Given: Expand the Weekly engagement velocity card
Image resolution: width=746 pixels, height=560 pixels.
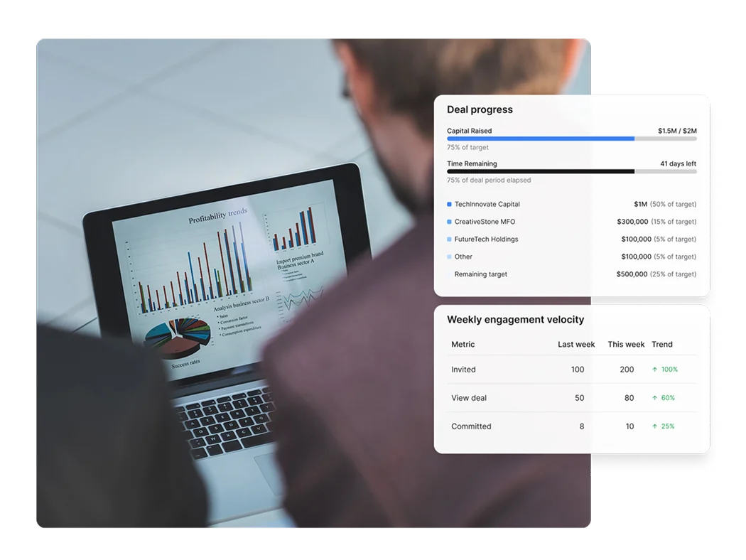Looking at the screenshot, I should pyautogui.click(x=515, y=320).
